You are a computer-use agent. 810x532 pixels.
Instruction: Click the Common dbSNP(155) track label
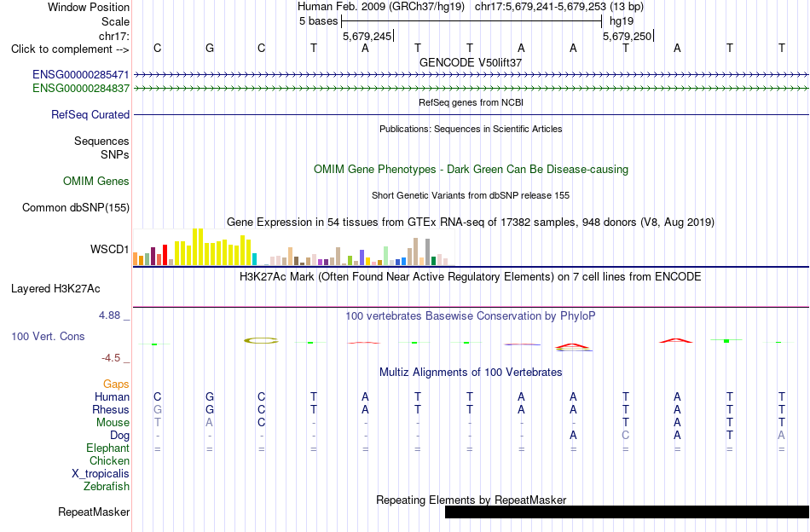tap(76, 208)
